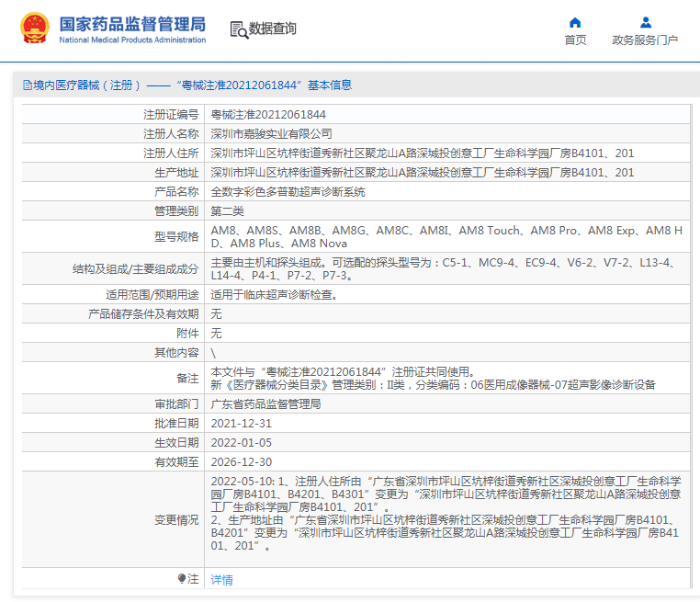Image resolution: width=700 pixels, height=602 pixels.
Task: Click the 数据查询 magnifier icon
Action: point(238,29)
